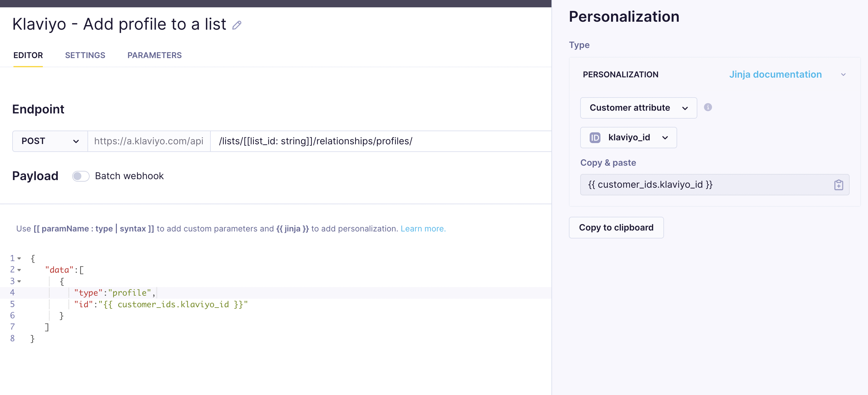Switch to the SETTINGS tab
868x395 pixels.
pyautogui.click(x=85, y=55)
